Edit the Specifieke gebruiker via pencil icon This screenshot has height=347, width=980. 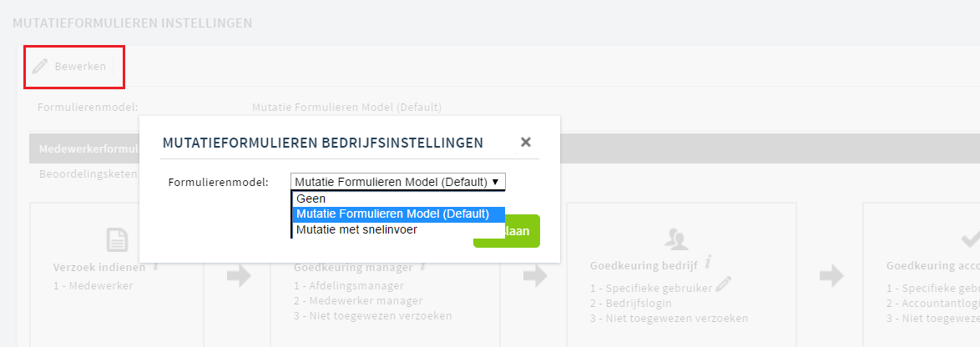click(723, 285)
